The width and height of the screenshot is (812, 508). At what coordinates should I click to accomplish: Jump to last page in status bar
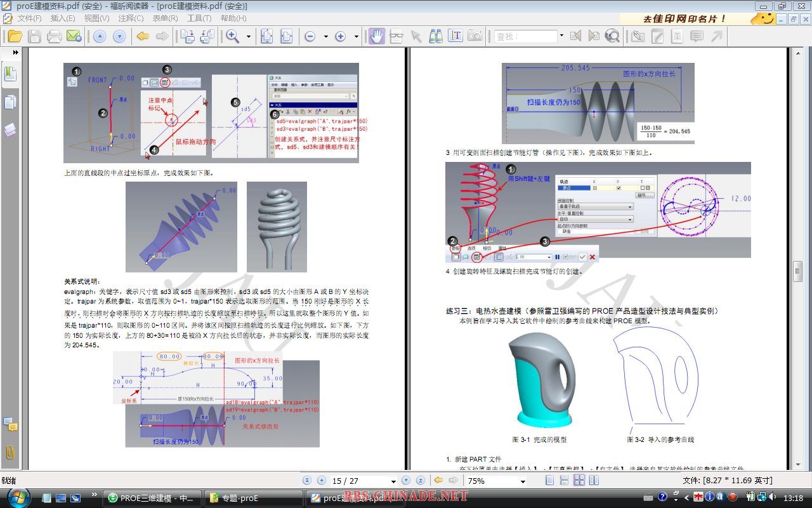420,481
